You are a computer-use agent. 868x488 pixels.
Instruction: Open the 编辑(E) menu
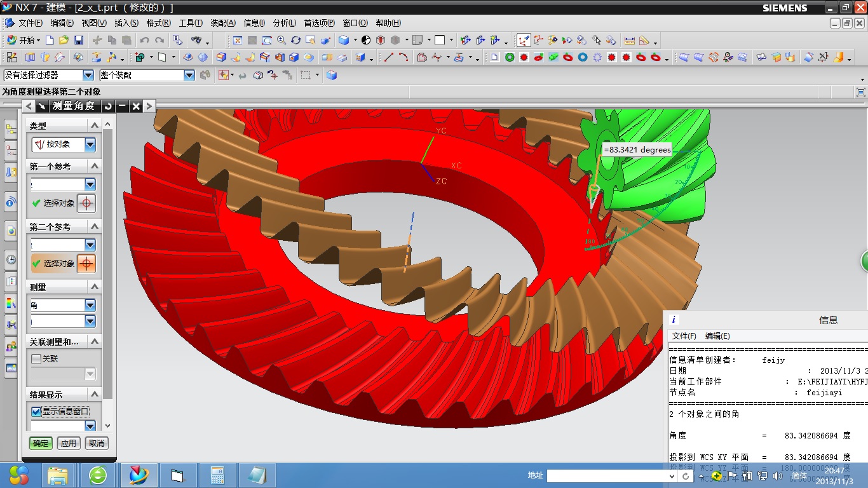[x=62, y=23]
